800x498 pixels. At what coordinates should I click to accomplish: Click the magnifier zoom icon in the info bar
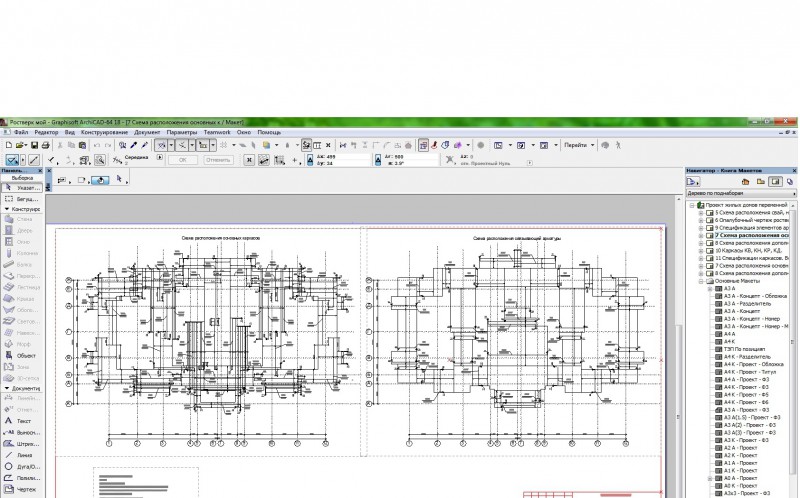[100, 160]
